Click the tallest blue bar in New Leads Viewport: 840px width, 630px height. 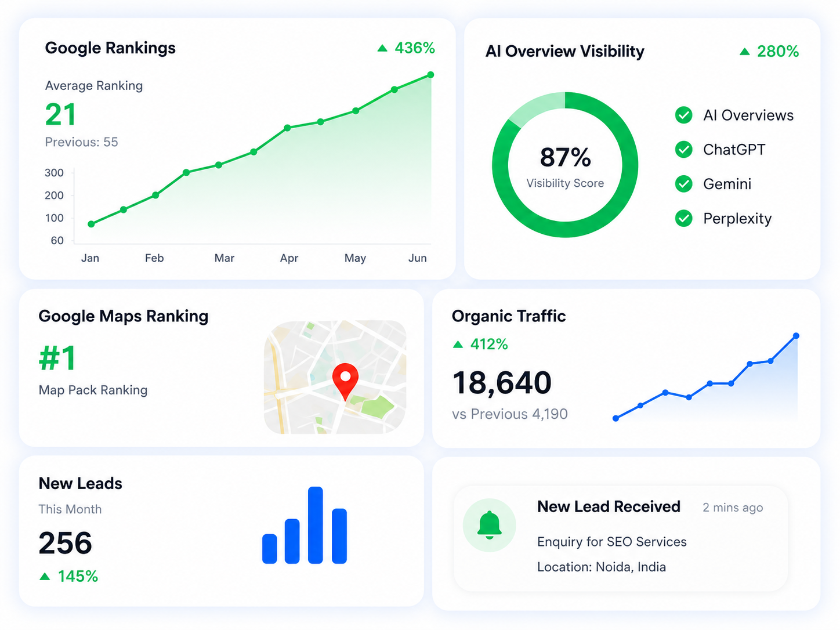[x=316, y=525]
